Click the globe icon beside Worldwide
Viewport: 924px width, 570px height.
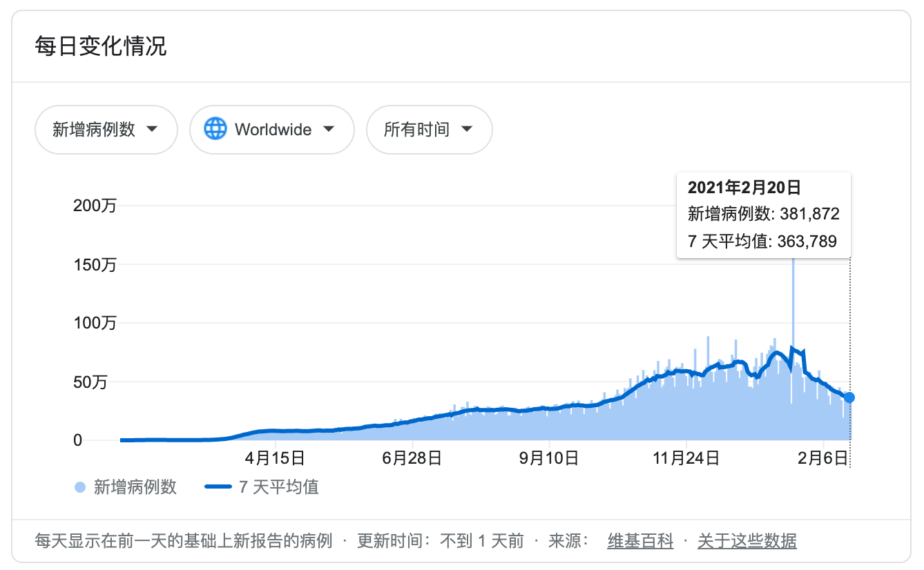tap(215, 129)
